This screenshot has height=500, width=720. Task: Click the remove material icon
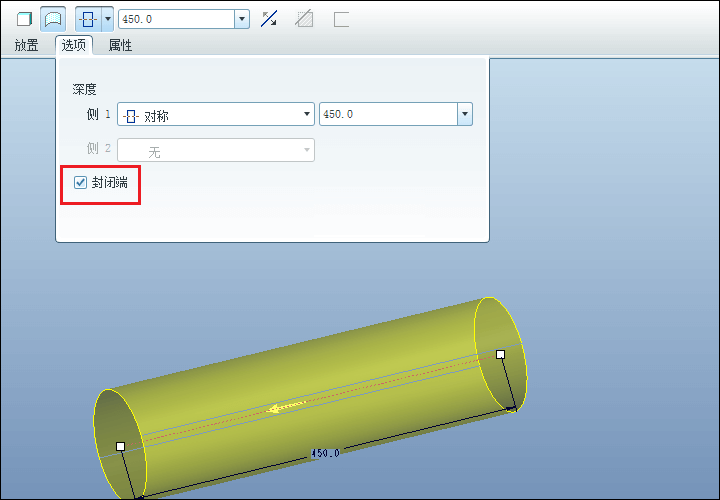click(304, 19)
